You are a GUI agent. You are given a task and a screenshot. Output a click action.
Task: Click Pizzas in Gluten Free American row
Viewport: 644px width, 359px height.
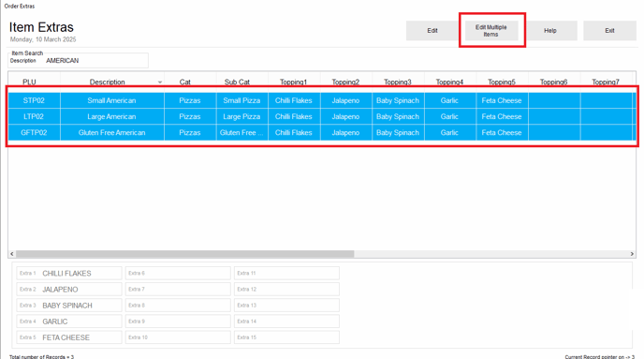[190, 132]
